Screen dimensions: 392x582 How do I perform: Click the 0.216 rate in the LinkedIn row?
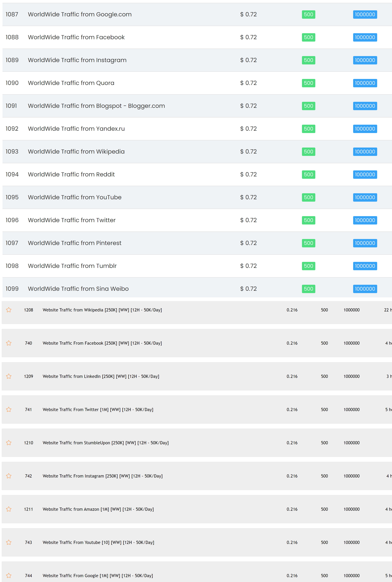292,376
